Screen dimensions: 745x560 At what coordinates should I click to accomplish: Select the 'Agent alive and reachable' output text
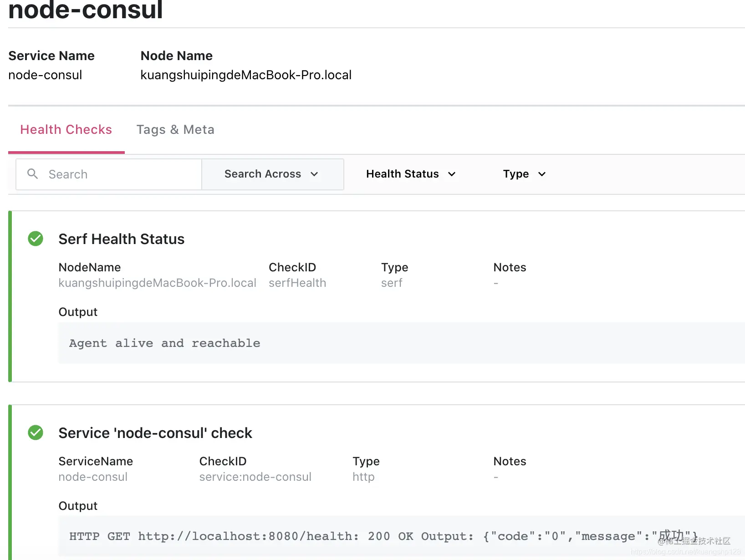(x=165, y=343)
